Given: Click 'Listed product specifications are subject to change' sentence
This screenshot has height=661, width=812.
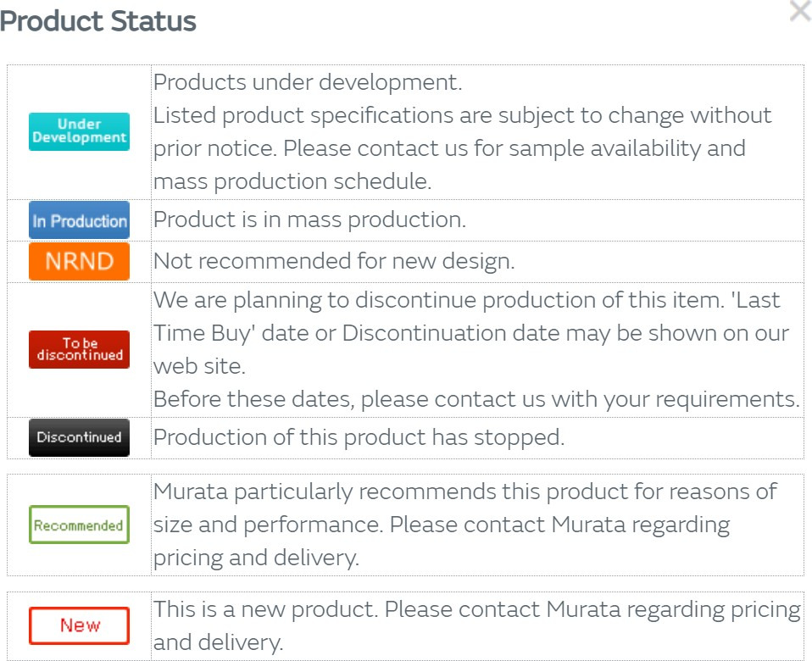Looking at the screenshot, I should pos(462,115).
